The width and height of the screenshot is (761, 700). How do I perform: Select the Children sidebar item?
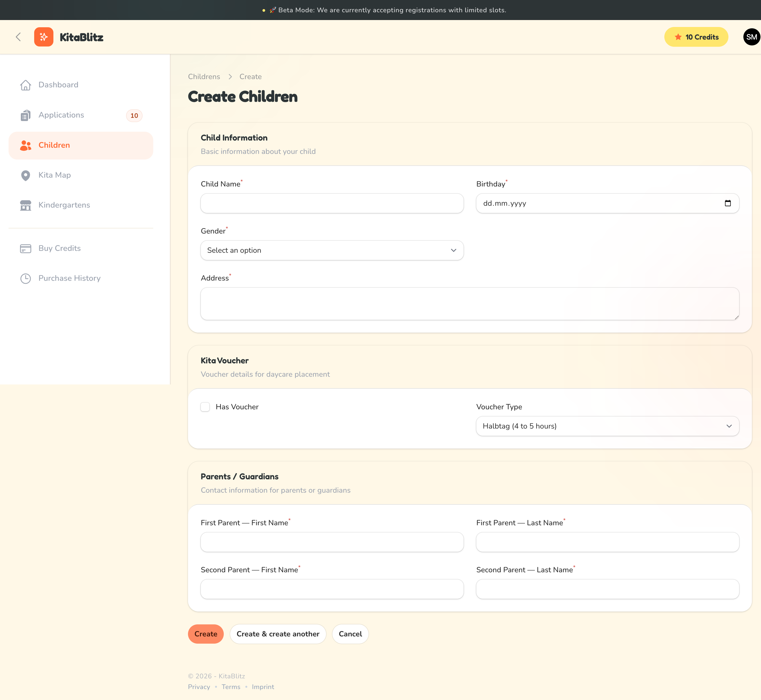(81, 145)
